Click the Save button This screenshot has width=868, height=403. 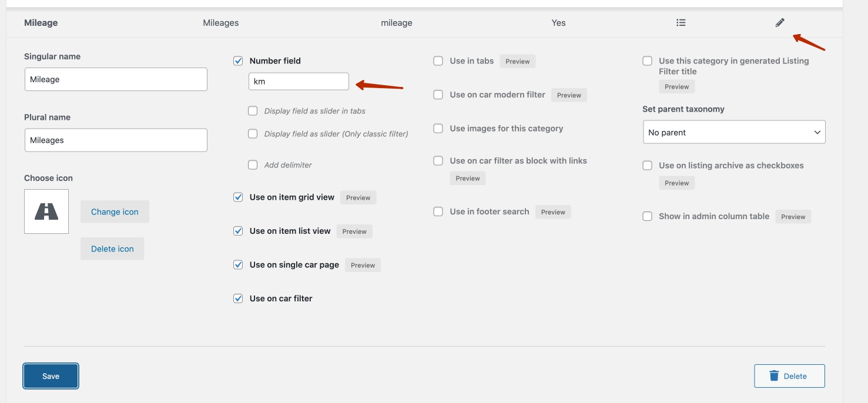[x=51, y=376]
